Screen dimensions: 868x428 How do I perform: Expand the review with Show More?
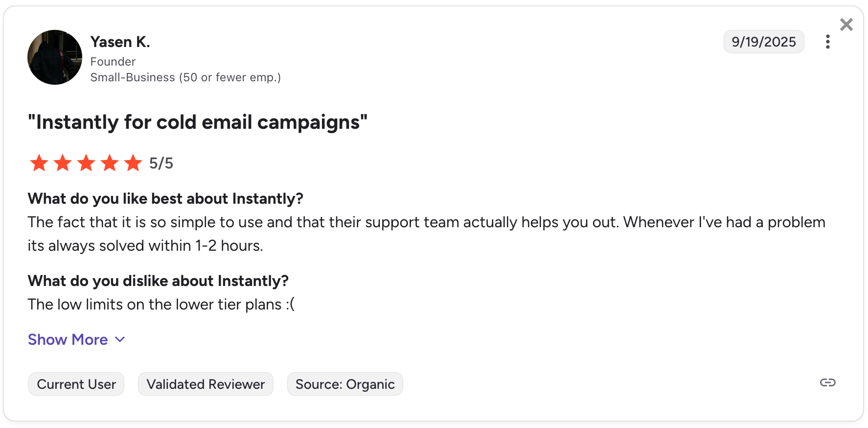click(67, 339)
